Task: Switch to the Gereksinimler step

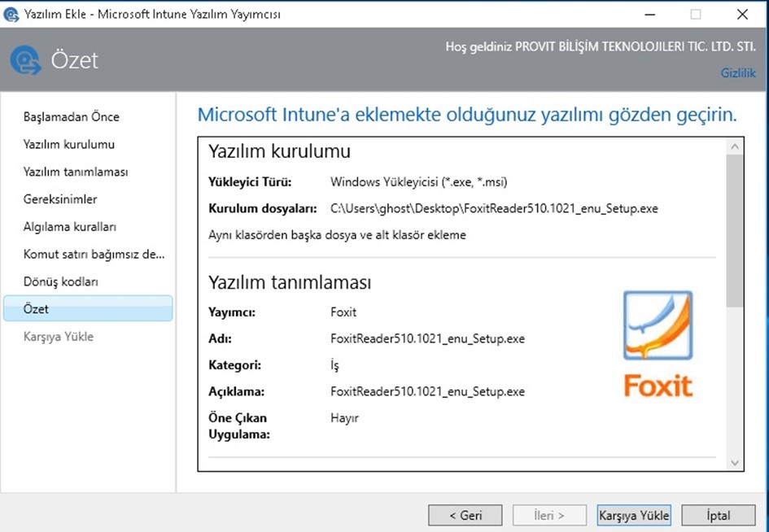Action: [x=60, y=199]
